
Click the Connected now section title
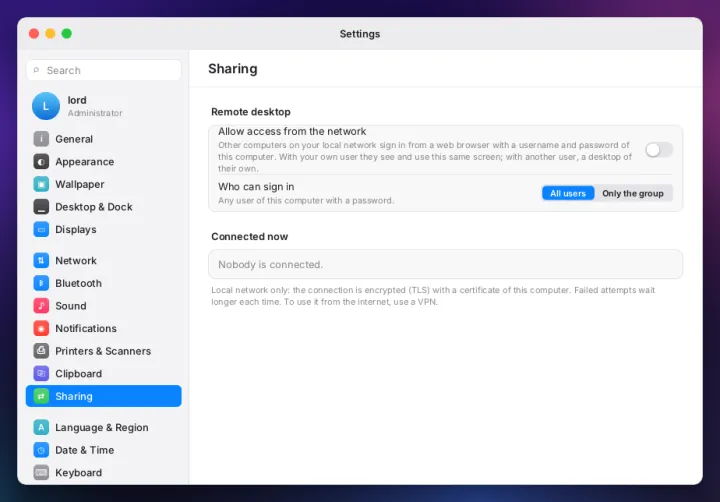249,237
